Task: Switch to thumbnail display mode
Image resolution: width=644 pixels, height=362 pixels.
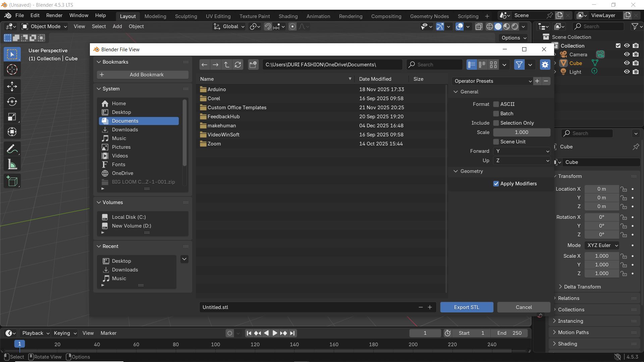Action: point(493,65)
